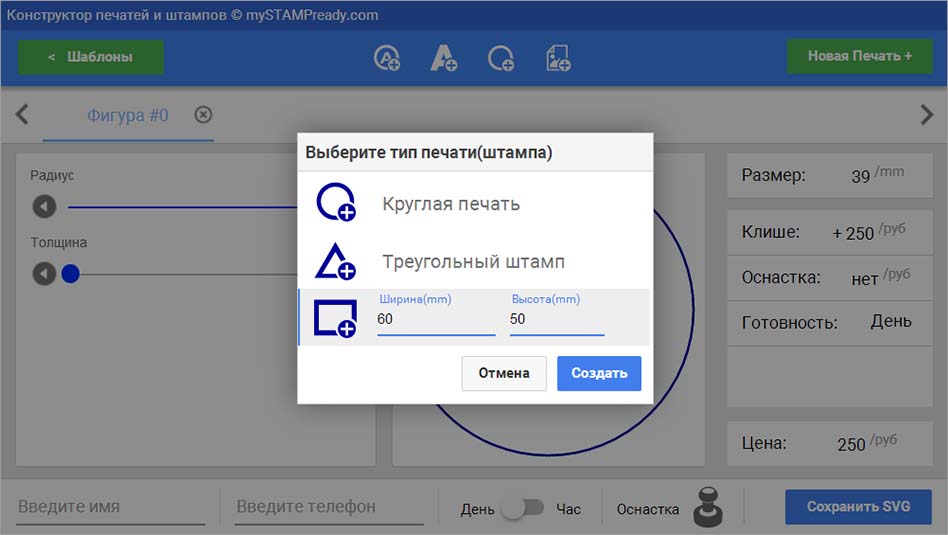This screenshot has width=948, height=535.
Task: Click the Создать button
Action: pos(599,373)
